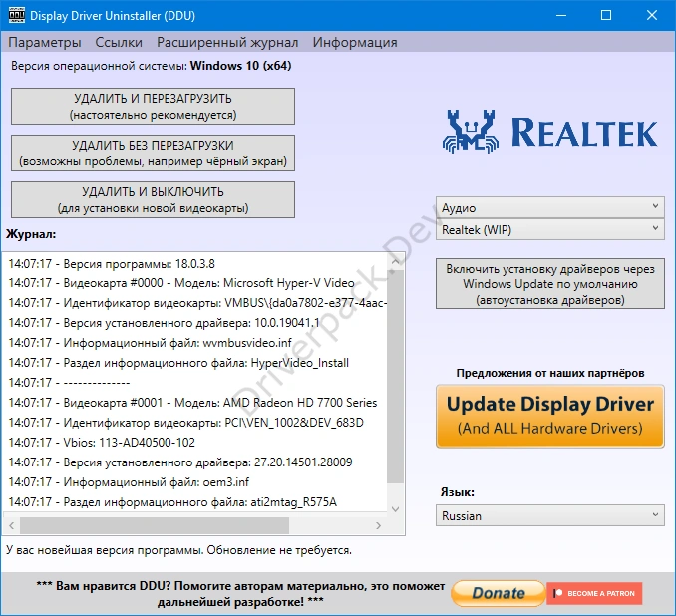
Task: Select log line with AMD Radeon HD 7700 Series
Action: pyautogui.click(x=192, y=402)
